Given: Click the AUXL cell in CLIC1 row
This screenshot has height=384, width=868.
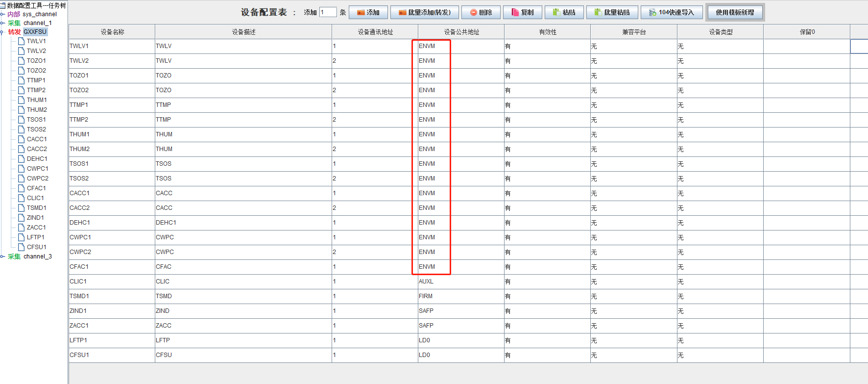Looking at the screenshot, I should (x=461, y=282).
